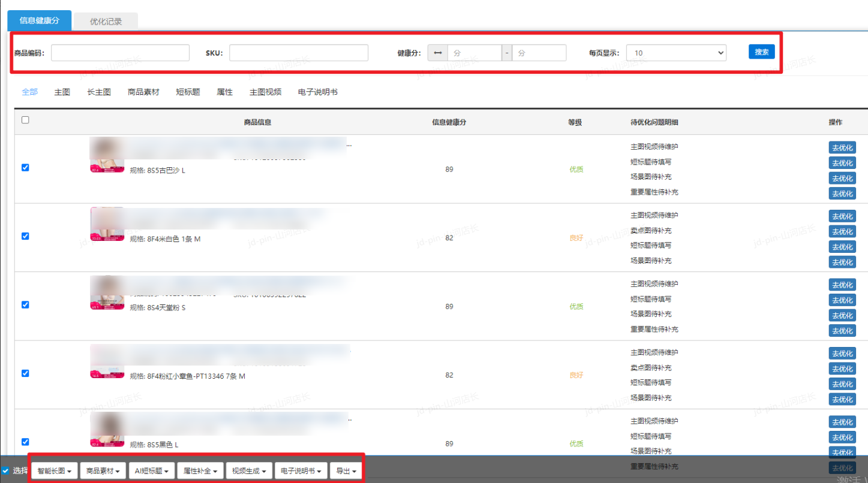Select the 短标题 filter tab
Viewport: 868px width, 483px height.
point(188,92)
